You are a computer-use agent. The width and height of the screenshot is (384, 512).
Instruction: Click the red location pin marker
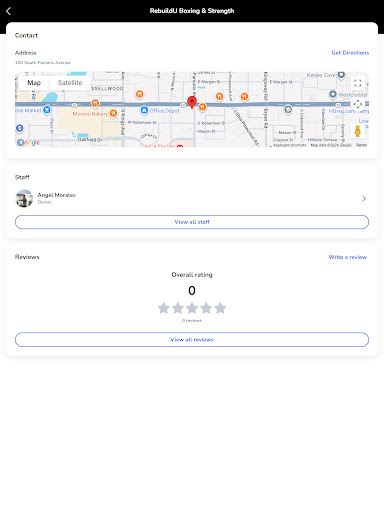tap(192, 102)
